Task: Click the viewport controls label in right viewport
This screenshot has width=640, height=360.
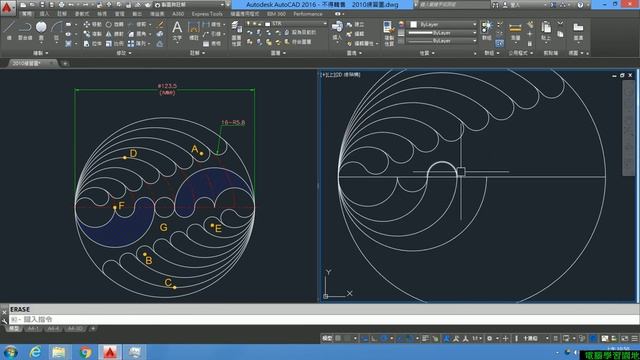Action: (341, 75)
